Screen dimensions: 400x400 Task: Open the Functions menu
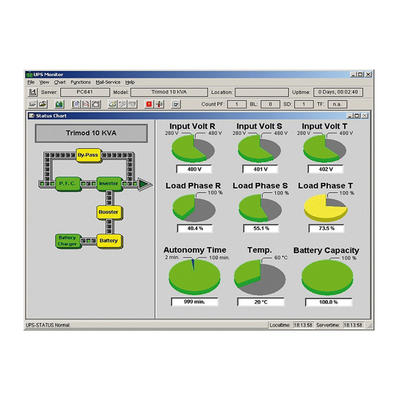(x=80, y=82)
